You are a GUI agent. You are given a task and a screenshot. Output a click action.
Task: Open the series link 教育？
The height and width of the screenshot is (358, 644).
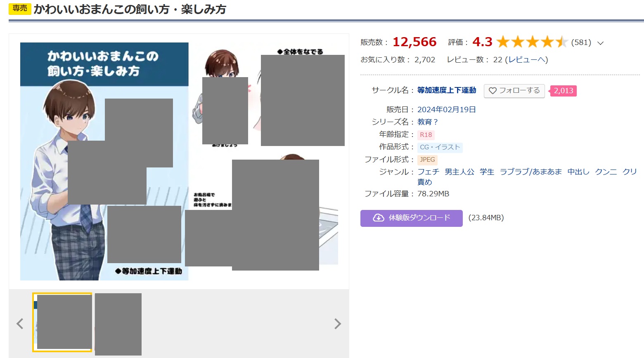pos(428,122)
